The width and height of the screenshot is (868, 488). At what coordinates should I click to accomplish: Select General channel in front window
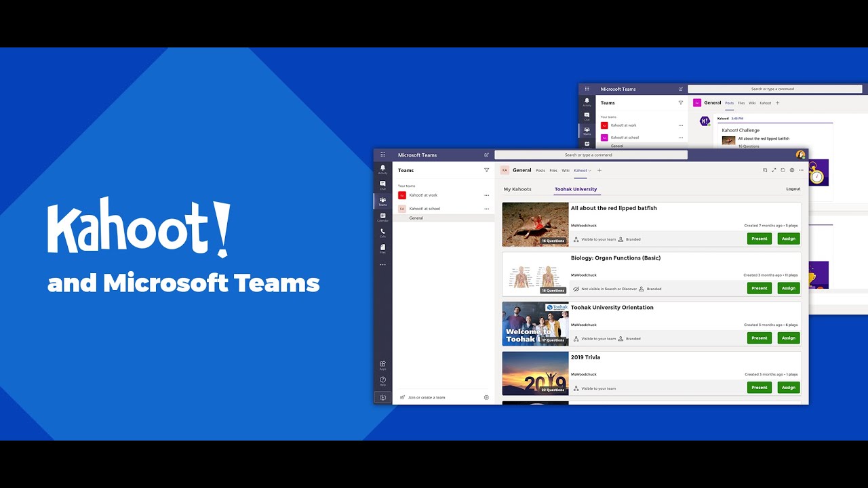tap(443, 218)
